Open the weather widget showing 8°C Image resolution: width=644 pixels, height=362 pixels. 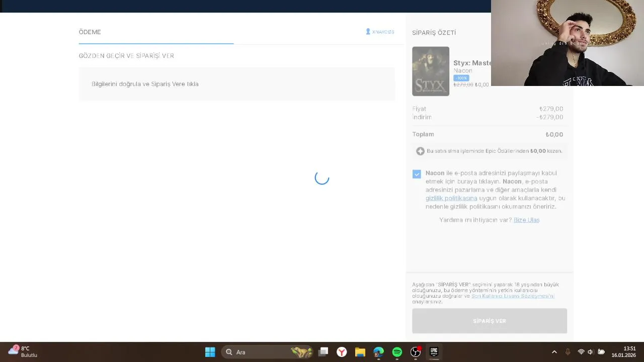click(x=23, y=351)
